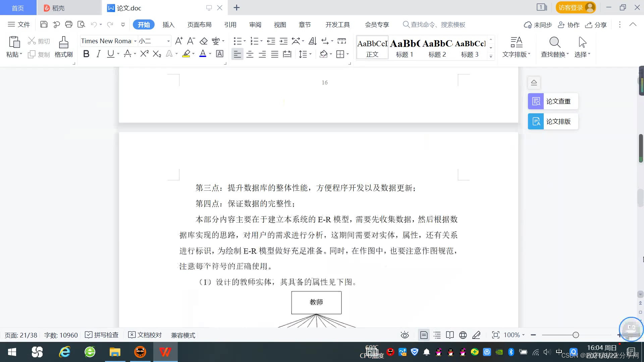Click the zoom slider handle

576,335
